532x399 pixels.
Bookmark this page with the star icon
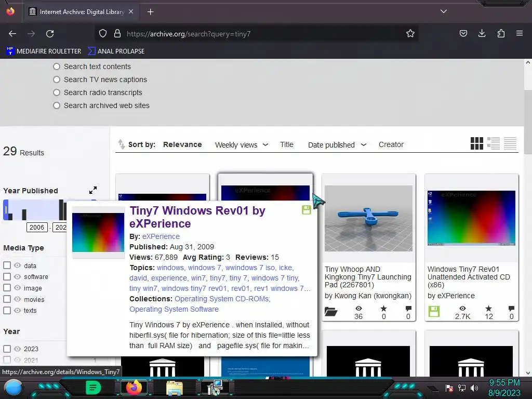410,34
